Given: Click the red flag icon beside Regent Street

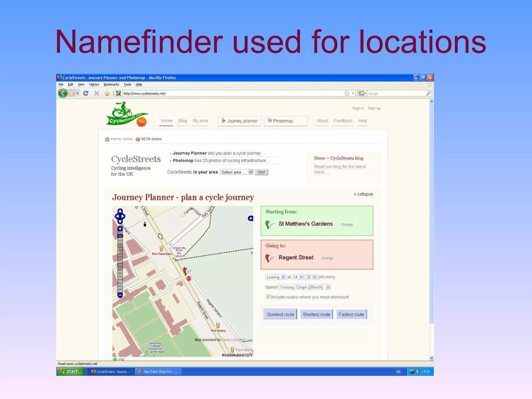Looking at the screenshot, I should pyautogui.click(x=269, y=258).
